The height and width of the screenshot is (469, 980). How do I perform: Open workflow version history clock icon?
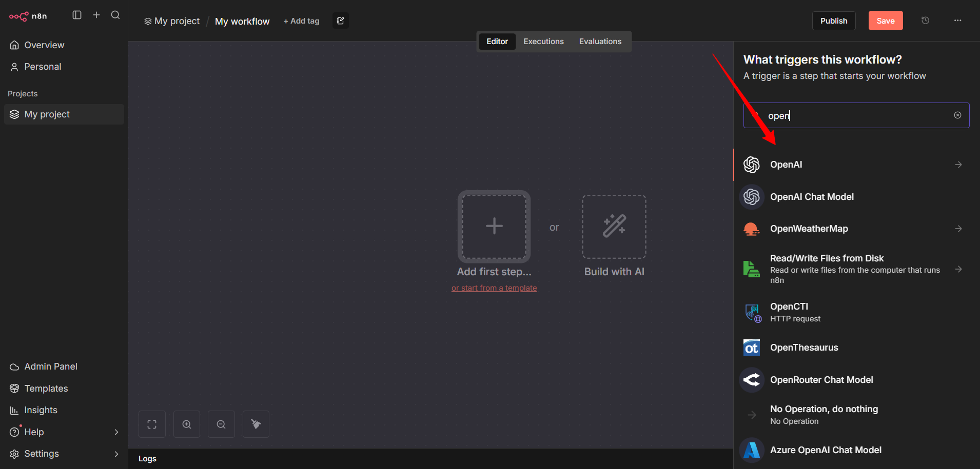click(x=925, y=21)
